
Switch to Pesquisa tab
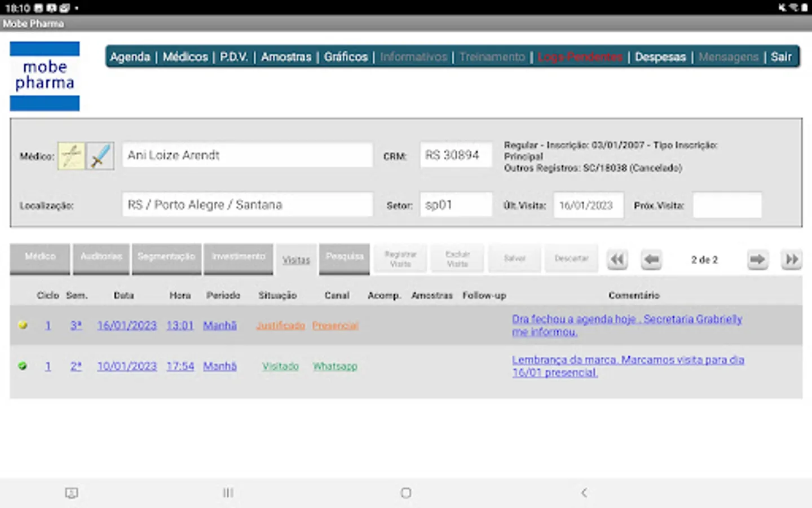coord(345,259)
